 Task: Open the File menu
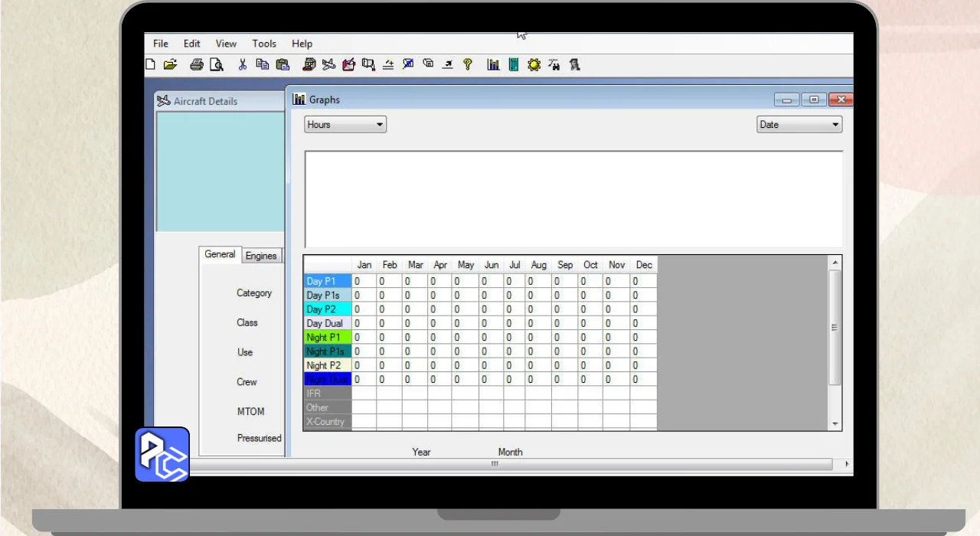click(160, 44)
